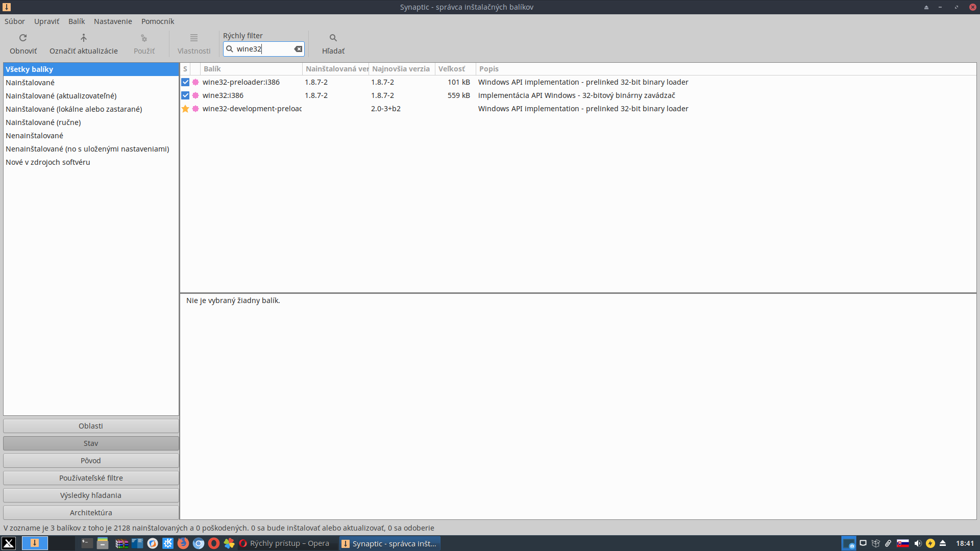Select Nainštalované (ručne) filter
The width and height of the screenshot is (980, 551).
pos(91,122)
